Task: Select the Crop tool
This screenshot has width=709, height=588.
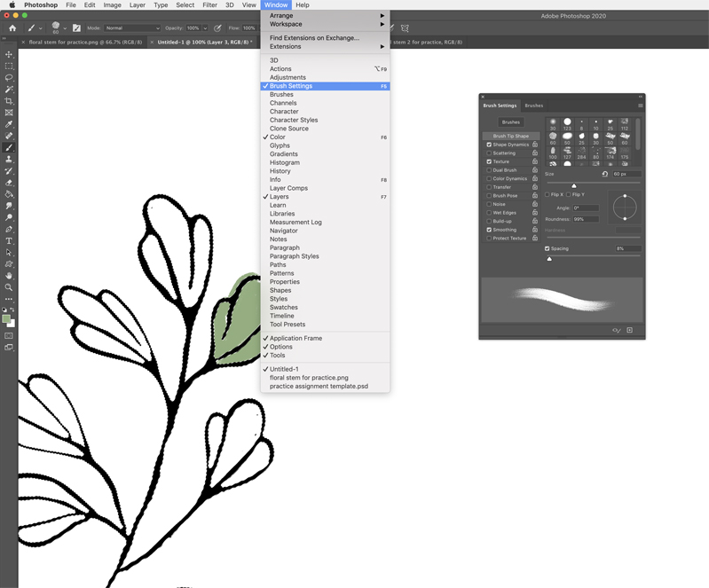Action: 9,101
